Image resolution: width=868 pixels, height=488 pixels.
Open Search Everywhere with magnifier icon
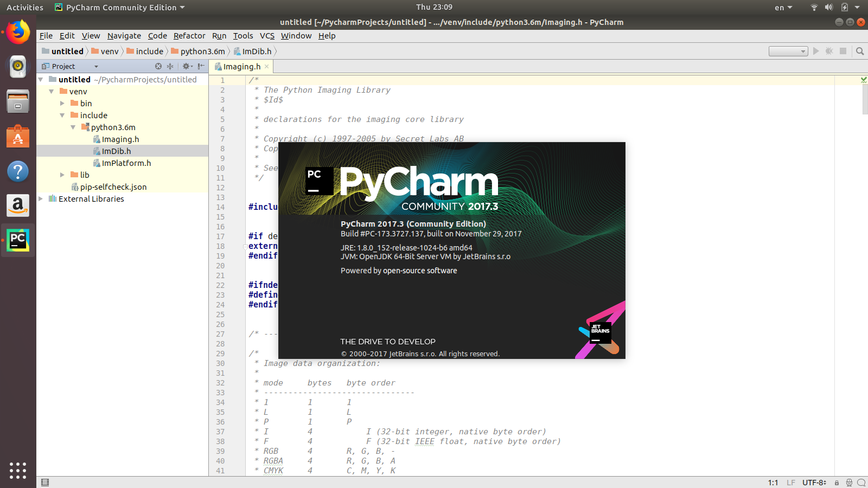pyautogui.click(x=860, y=51)
